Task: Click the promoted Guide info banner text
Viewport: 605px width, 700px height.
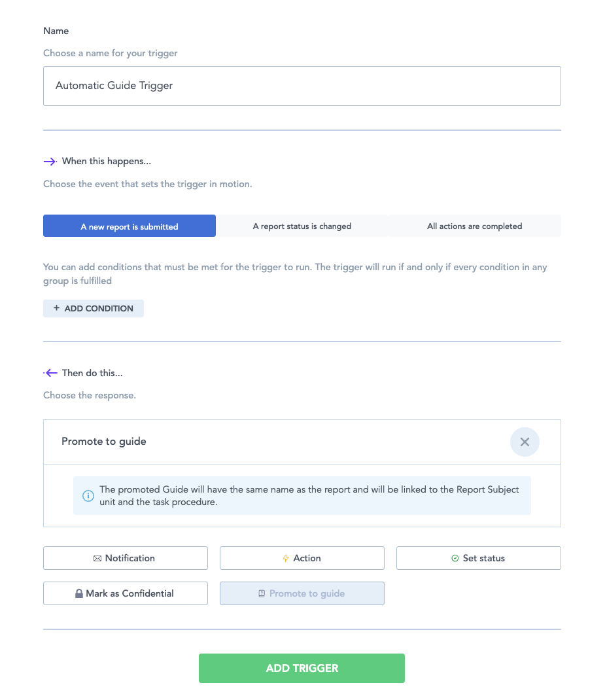Action: (x=309, y=496)
